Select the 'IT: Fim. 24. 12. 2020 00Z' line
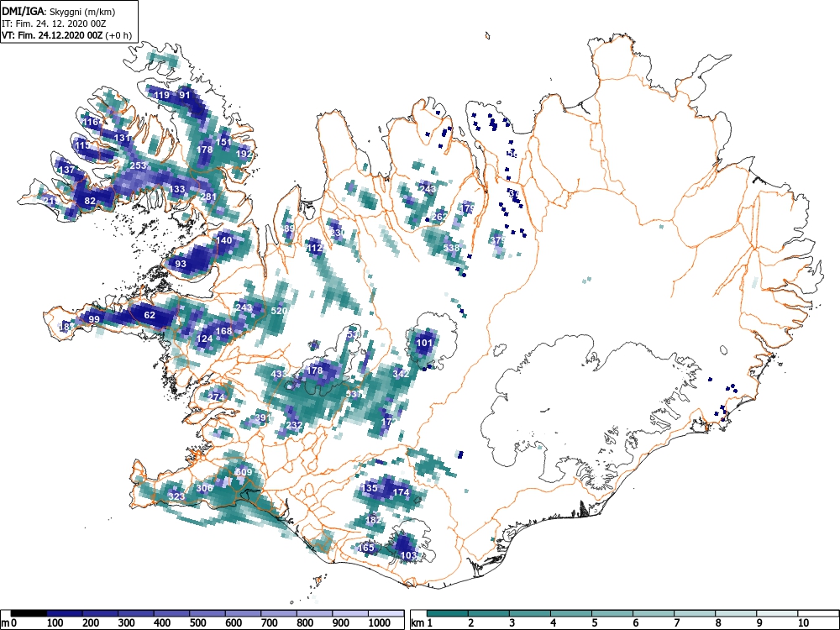 (x=54, y=24)
